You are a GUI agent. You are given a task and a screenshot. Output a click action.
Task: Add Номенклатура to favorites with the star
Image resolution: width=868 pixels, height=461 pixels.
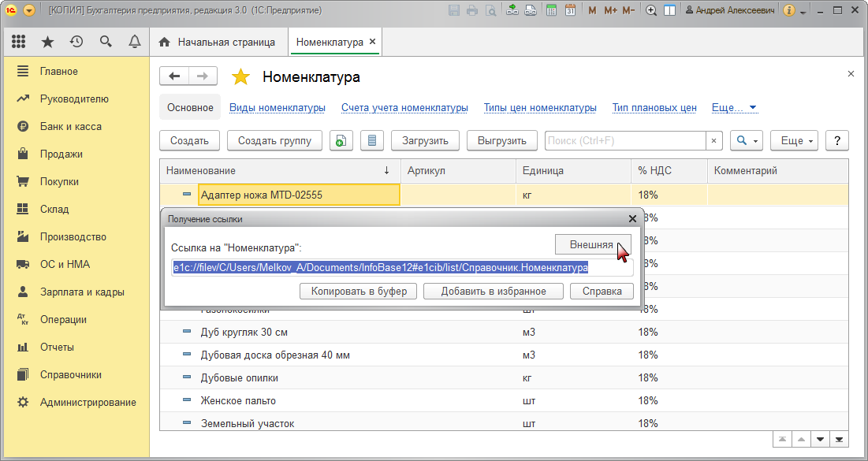[240, 76]
